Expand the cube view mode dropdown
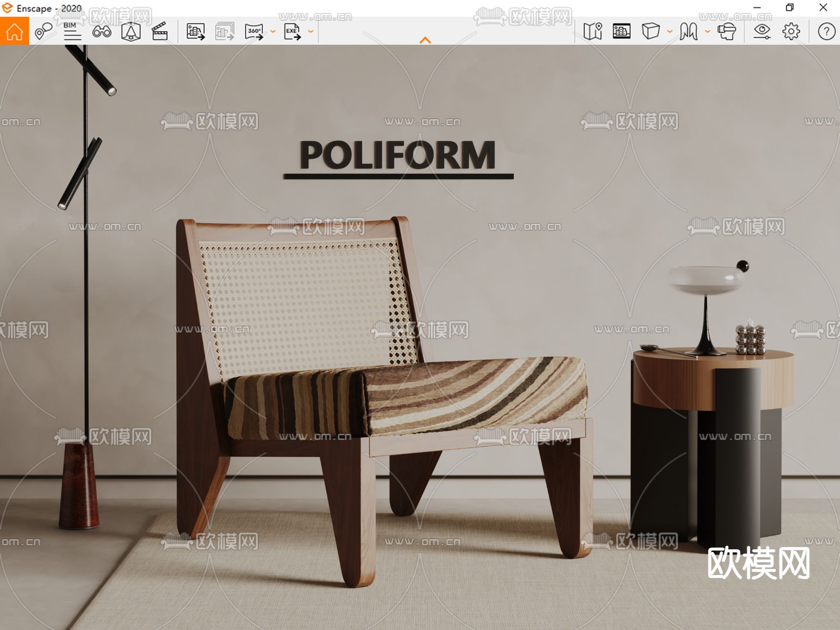The height and width of the screenshot is (630, 840). tap(668, 32)
